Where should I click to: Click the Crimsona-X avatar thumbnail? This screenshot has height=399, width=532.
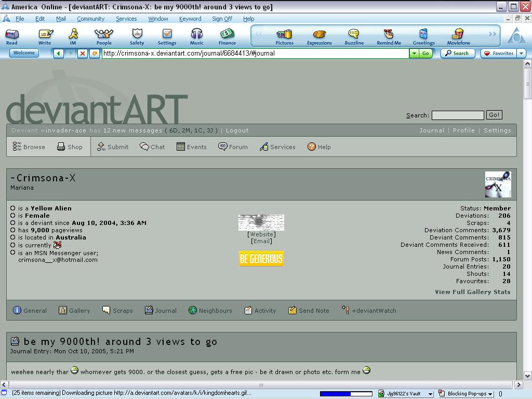click(x=498, y=184)
